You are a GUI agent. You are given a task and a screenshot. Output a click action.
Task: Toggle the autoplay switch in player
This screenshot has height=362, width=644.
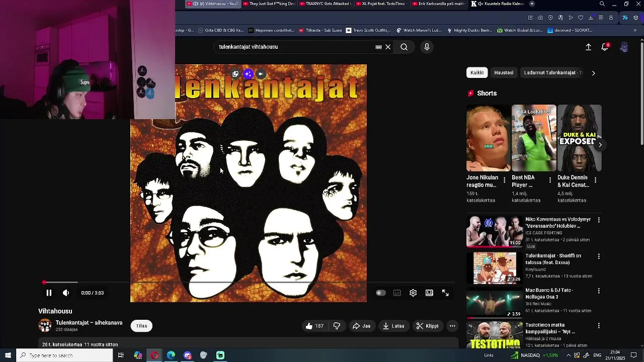[380, 293]
